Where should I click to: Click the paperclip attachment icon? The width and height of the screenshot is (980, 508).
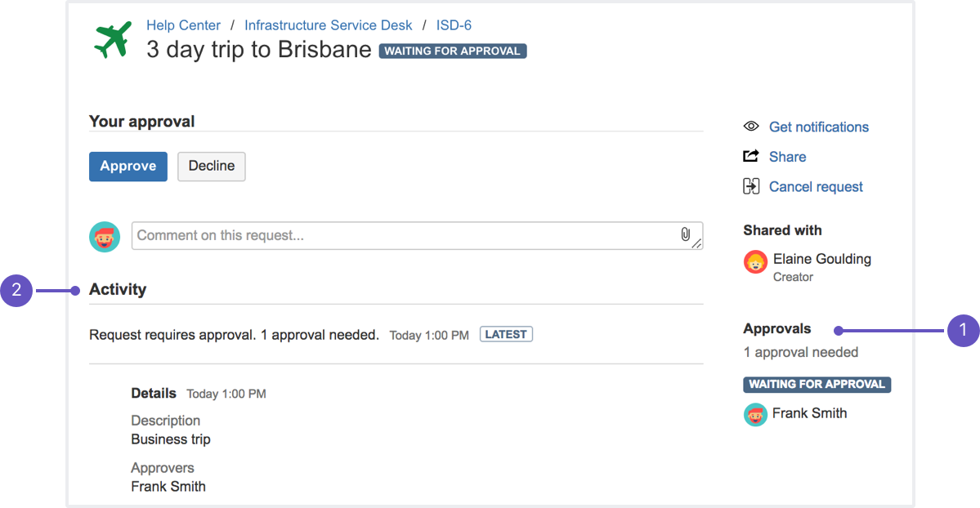pos(686,235)
